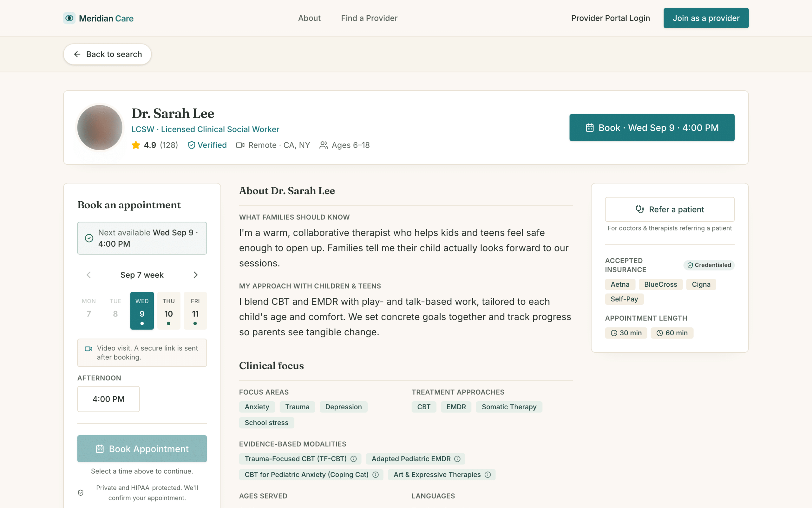Click Refer a patient button
Screen dimensions: 812x508
pos(670,209)
